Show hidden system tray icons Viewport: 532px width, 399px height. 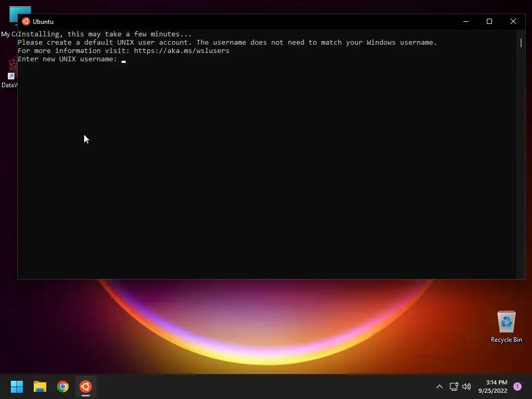439,387
